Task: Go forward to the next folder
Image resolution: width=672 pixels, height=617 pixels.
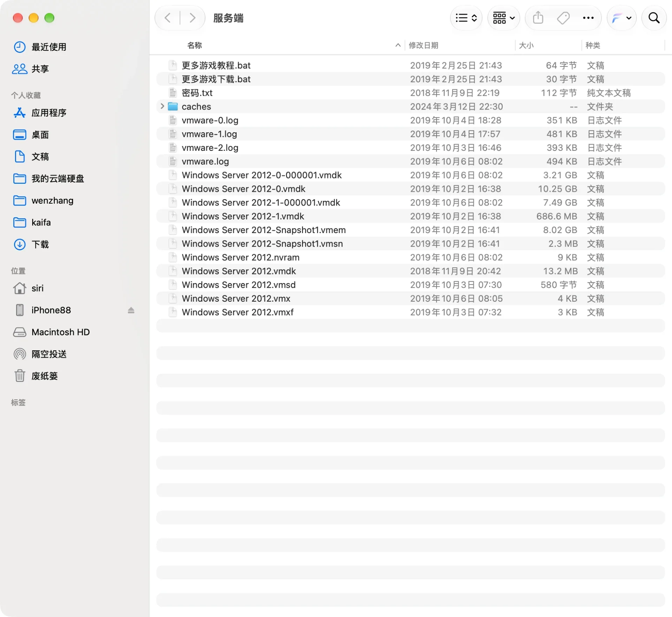Action: coord(192,18)
